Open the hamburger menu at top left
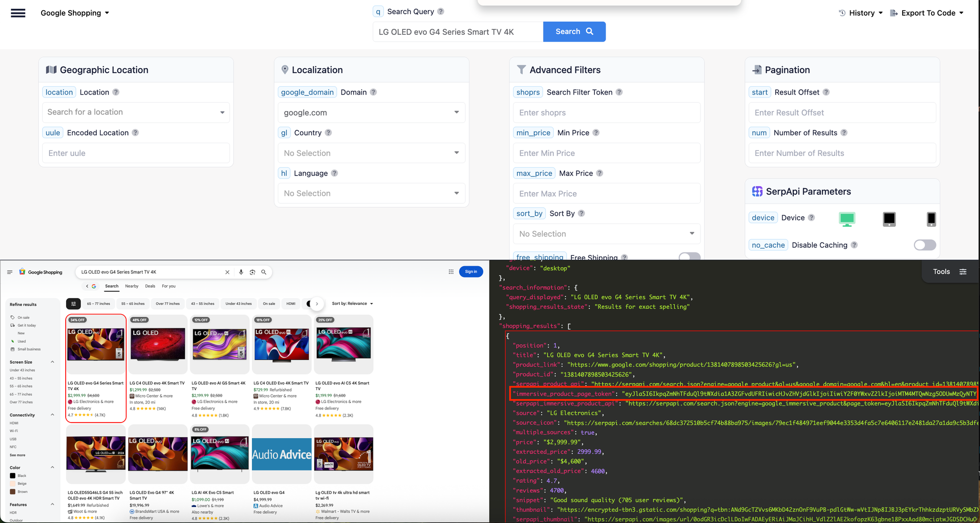 pyautogui.click(x=18, y=13)
